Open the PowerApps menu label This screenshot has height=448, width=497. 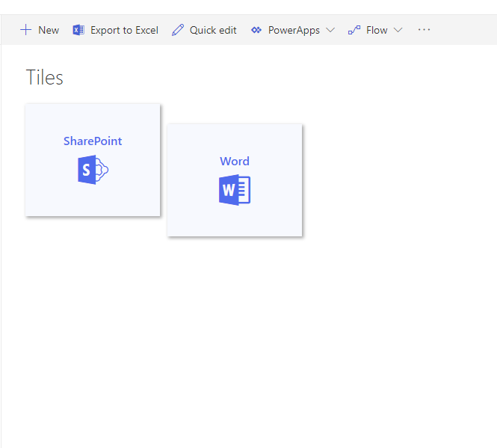294,31
